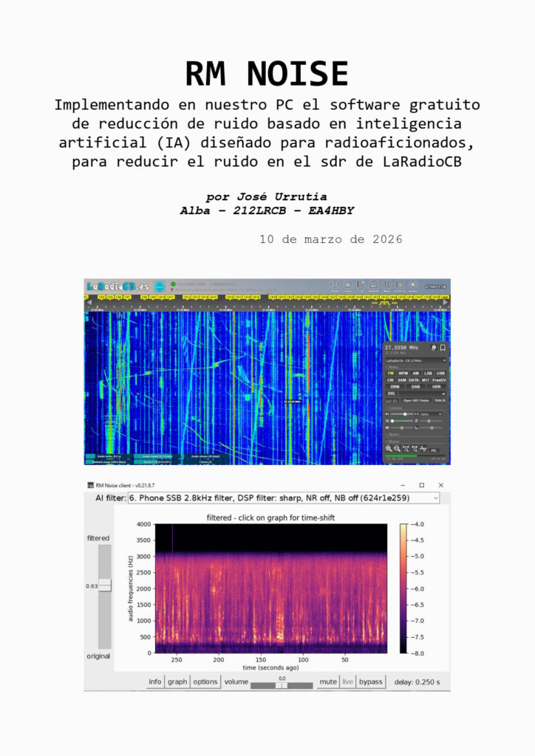Open the graph tab in RM Noise
The image size is (535, 756).
click(x=177, y=681)
